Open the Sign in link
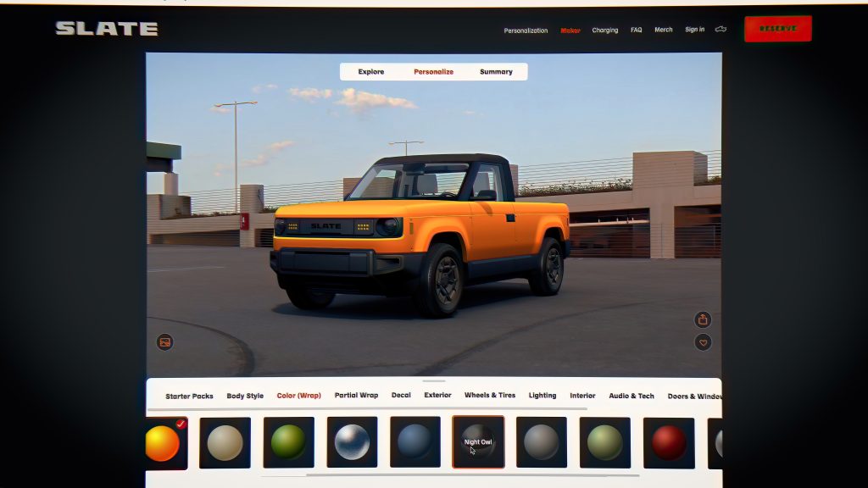This screenshot has height=488, width=868. (x=694, y=30)
